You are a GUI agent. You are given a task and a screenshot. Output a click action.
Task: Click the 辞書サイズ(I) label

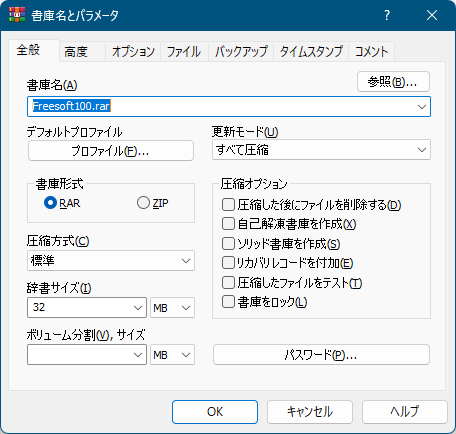click(59, 288)
